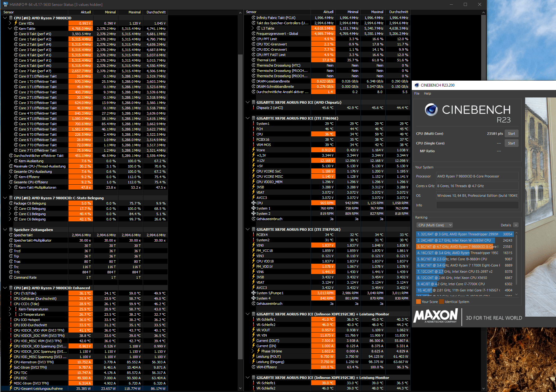Viewport: 556px width, 392px height.
Task: Click the clock icon next to Speichertakt
Action: [x=11, y=235]
